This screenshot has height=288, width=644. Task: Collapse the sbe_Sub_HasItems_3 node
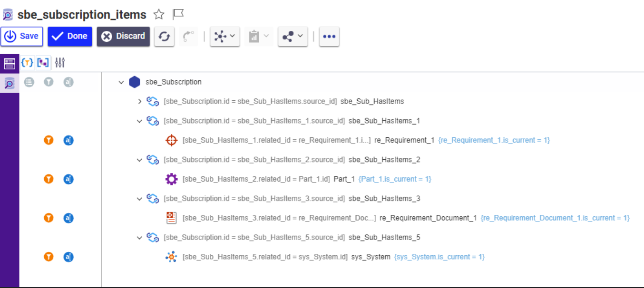(139, 199)
